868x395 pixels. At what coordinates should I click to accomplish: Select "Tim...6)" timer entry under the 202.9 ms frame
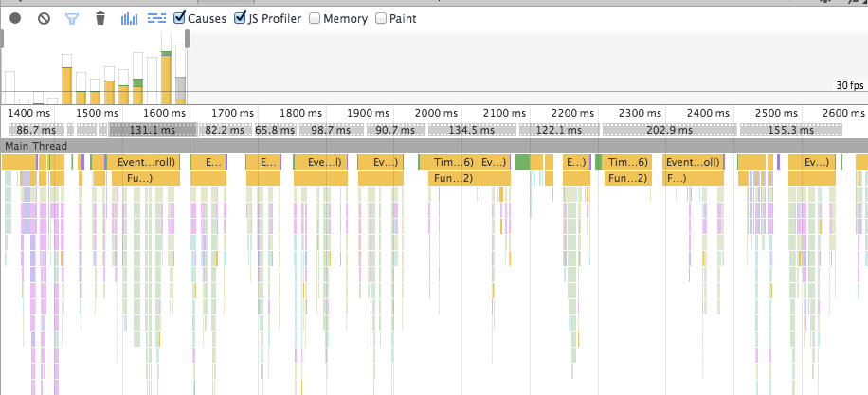point(627,162)
